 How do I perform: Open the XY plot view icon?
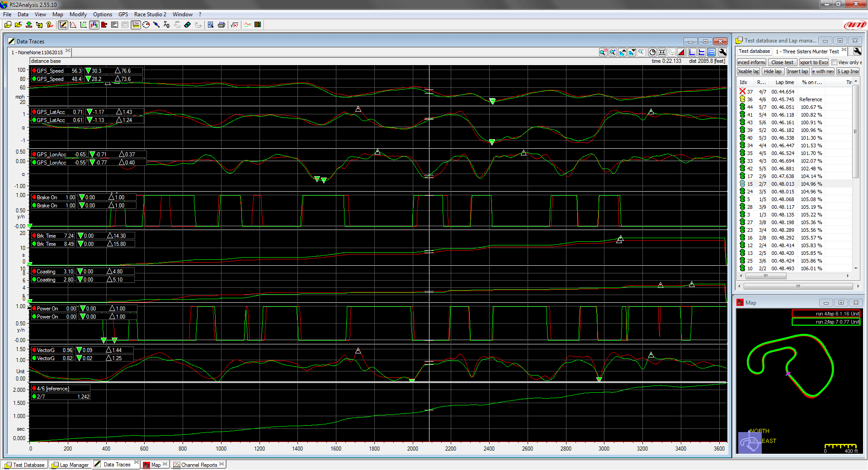click(83, 25)
